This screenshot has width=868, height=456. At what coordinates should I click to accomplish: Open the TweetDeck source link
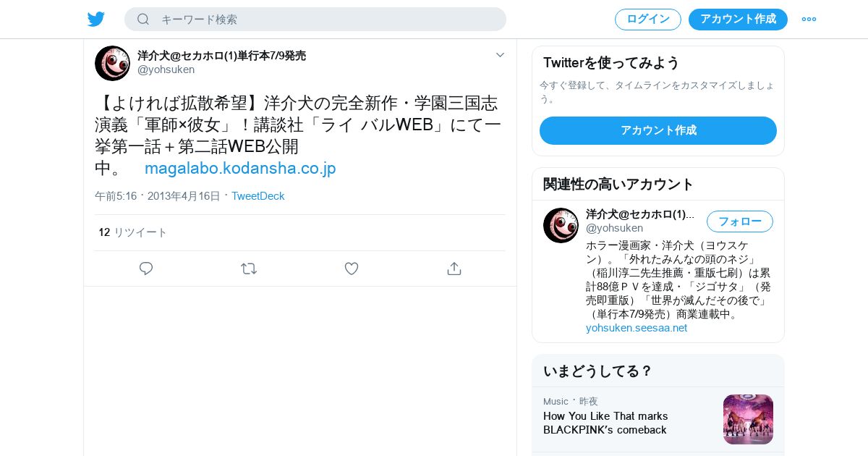point(258,196)
